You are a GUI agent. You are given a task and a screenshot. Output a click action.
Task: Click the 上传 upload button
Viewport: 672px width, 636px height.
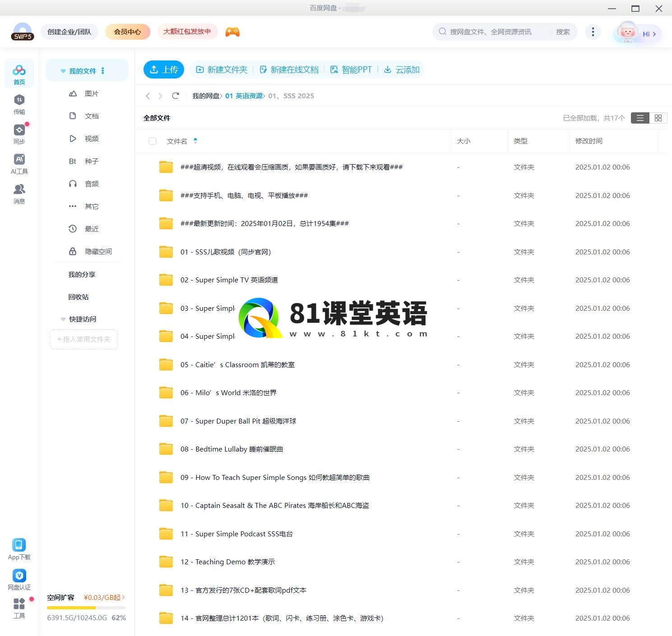(x=164, y=69)
